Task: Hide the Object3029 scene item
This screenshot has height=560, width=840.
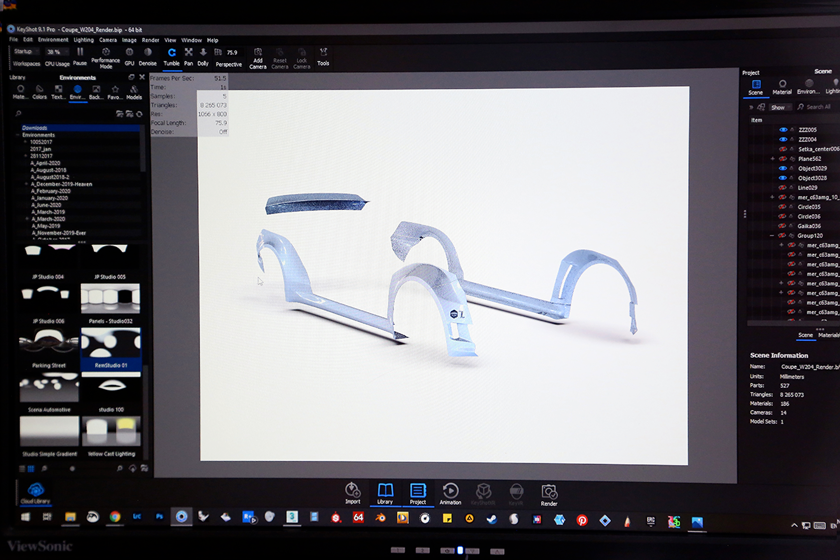Action: point(783,168)
